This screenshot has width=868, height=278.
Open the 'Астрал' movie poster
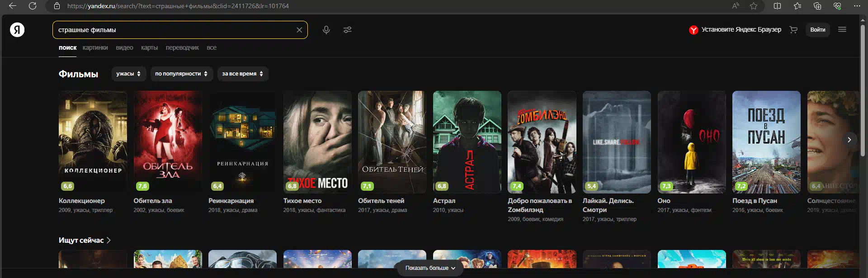[x=467, y=142]
